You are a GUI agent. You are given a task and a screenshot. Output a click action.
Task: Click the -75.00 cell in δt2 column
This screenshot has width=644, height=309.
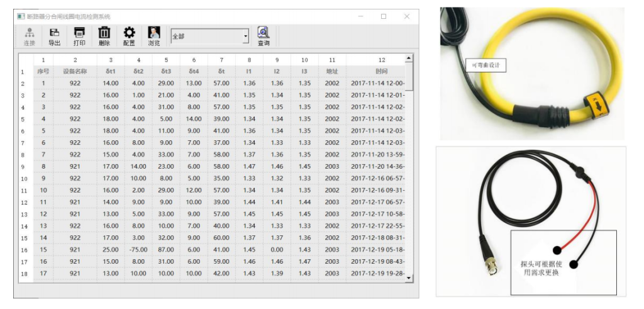coord(139,250)
